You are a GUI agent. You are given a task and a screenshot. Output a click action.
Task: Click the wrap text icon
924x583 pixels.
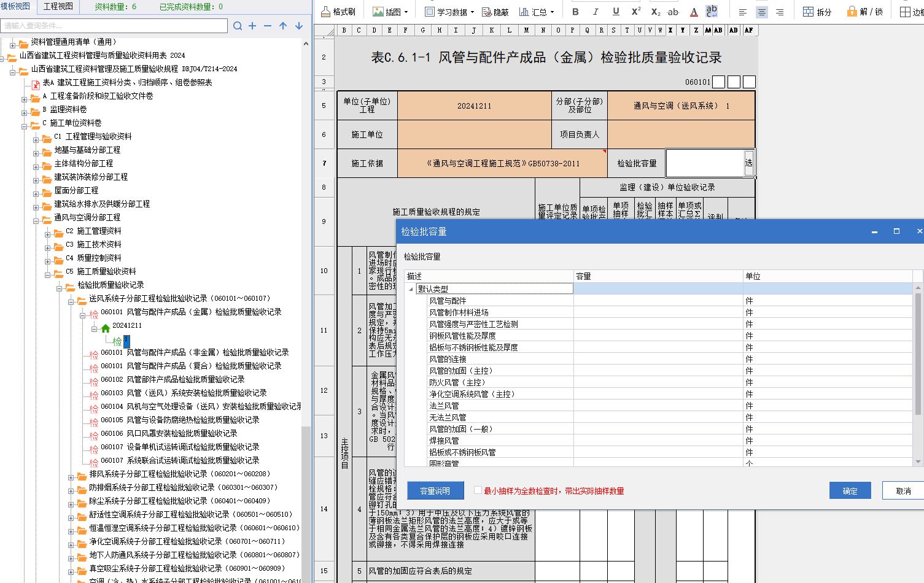(712, 12)
